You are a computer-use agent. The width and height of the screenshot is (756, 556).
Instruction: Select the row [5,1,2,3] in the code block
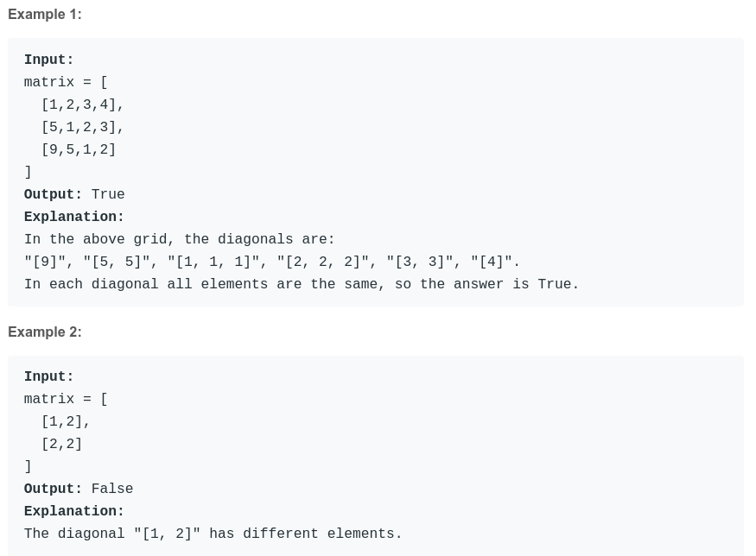82,127
